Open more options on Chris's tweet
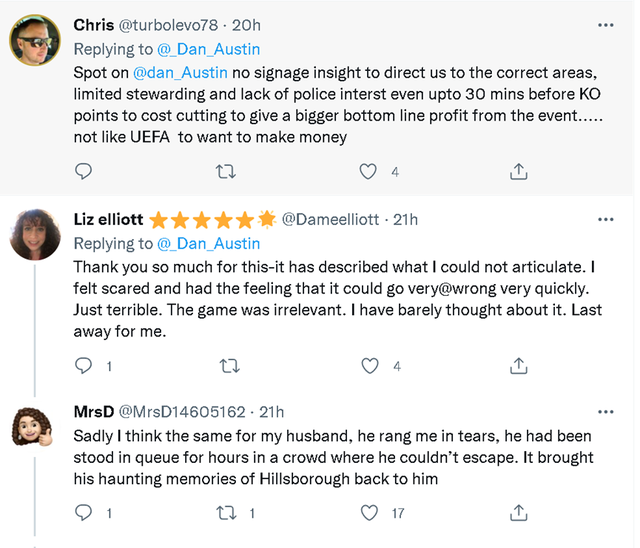The height and width of the screenshot is (548, 640). point(605,25)
